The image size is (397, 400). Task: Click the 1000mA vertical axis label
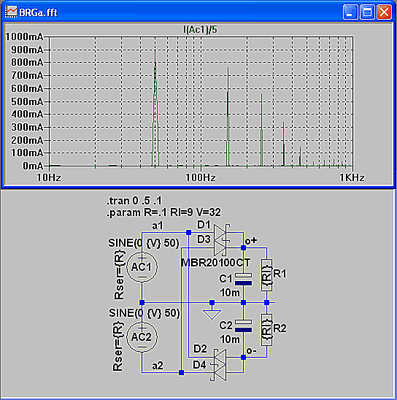coord(24,37)
